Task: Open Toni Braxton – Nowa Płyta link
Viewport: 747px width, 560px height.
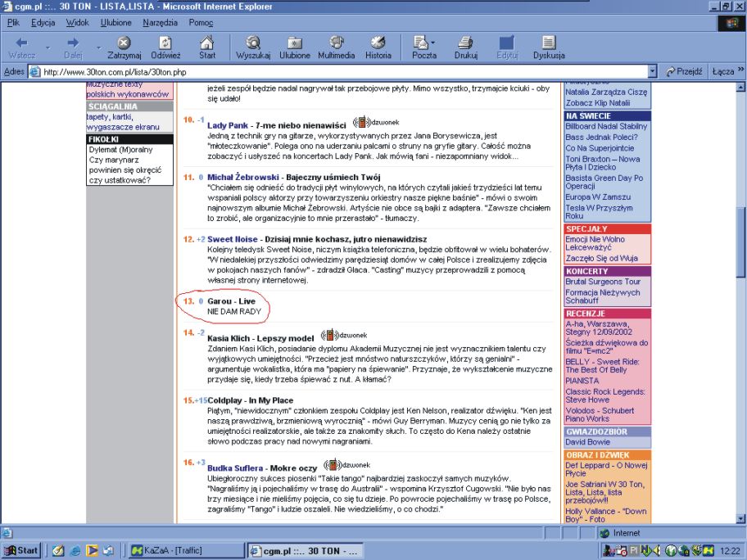Action: (x=602, y=163)
